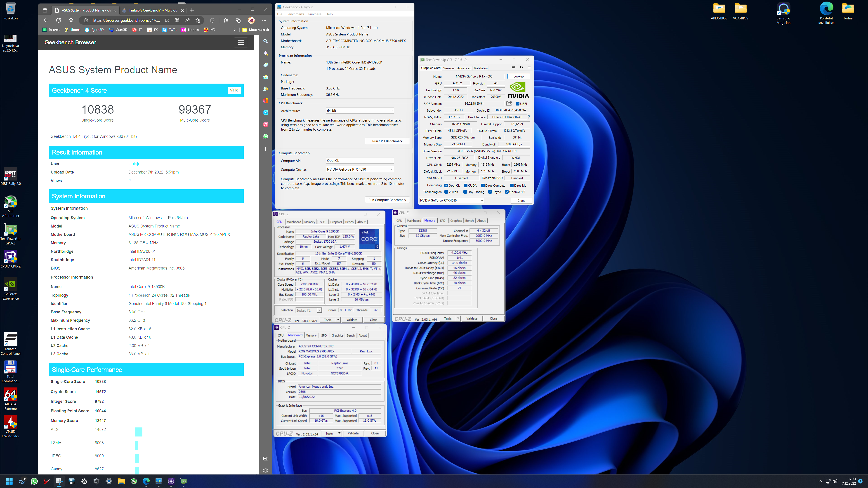Open the Architecture 64-bit dropdown in Geekbench
The height and width of the screenshot is (488, 868).
[x=360, y=110]
